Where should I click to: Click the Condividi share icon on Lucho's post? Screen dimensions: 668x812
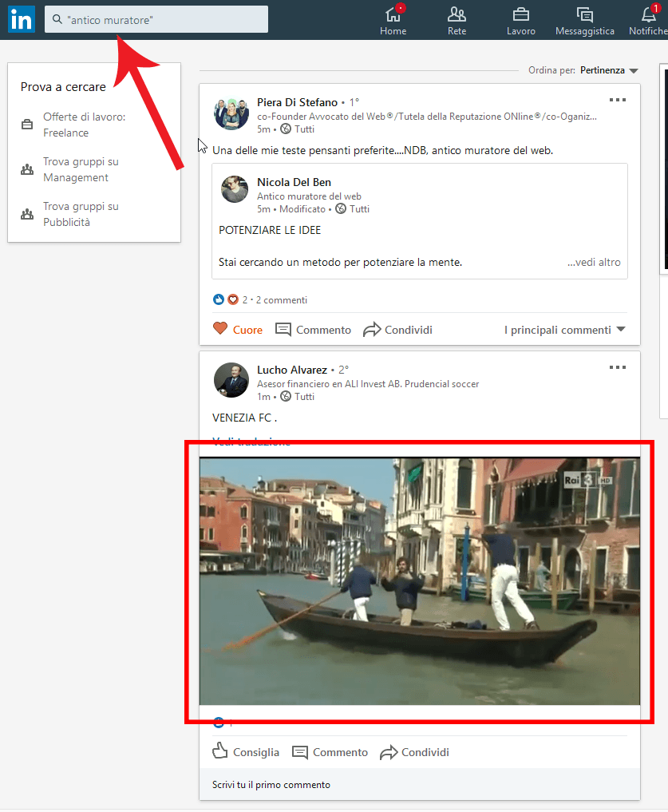(x=389, y=751)
